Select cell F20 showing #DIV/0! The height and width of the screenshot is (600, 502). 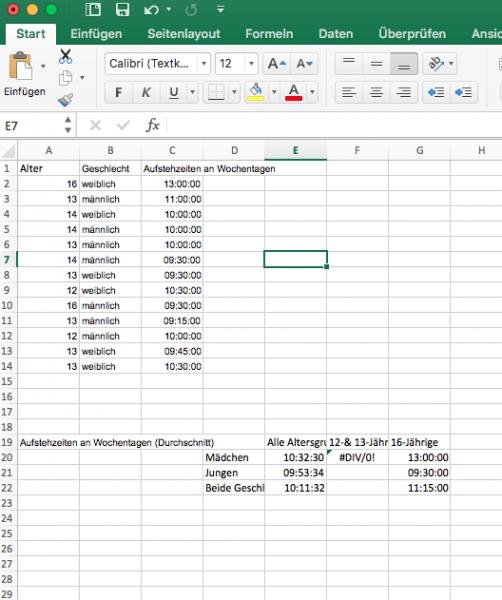[357, 457]
